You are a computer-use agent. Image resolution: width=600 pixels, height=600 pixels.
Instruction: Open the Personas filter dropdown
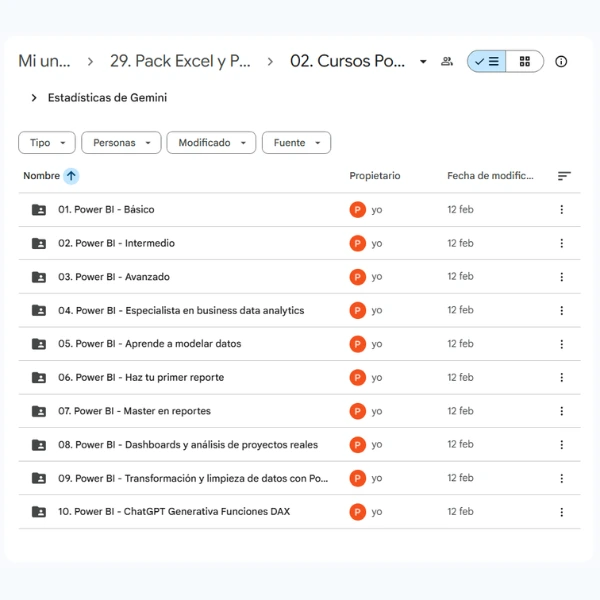pos(121,143)
